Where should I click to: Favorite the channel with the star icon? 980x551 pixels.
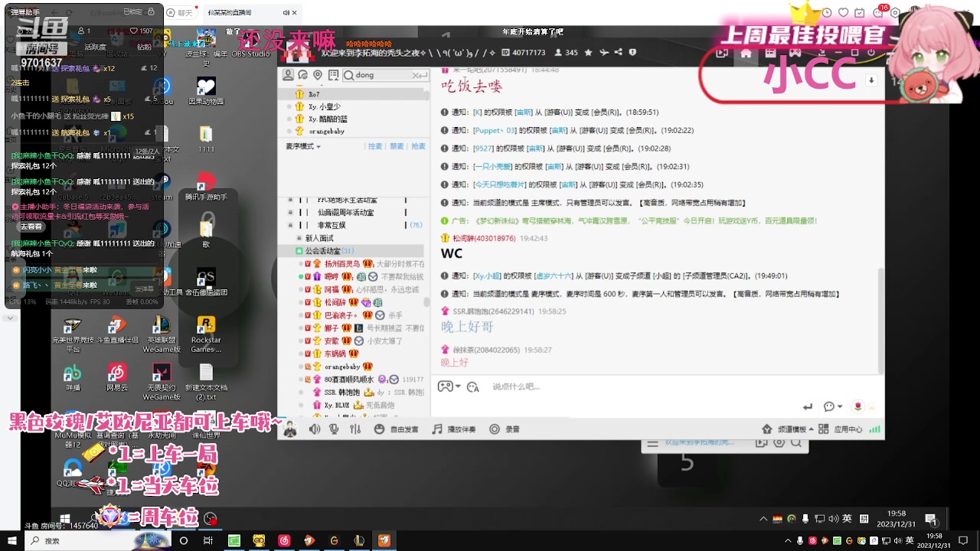[588, 53]
